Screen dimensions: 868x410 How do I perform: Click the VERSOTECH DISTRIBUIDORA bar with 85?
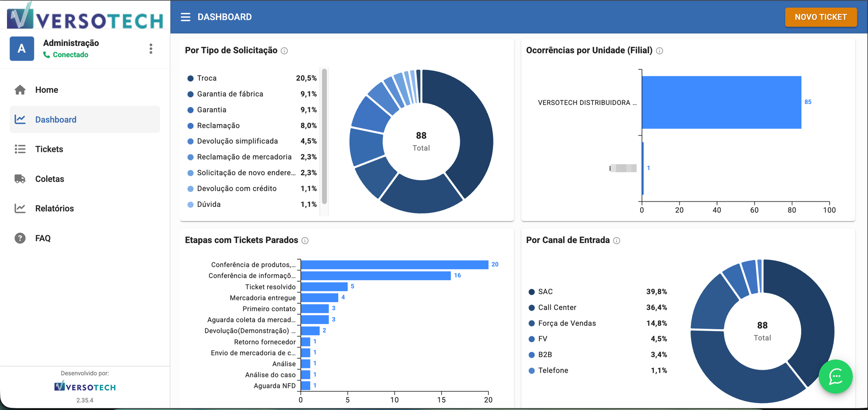(721, 102)
